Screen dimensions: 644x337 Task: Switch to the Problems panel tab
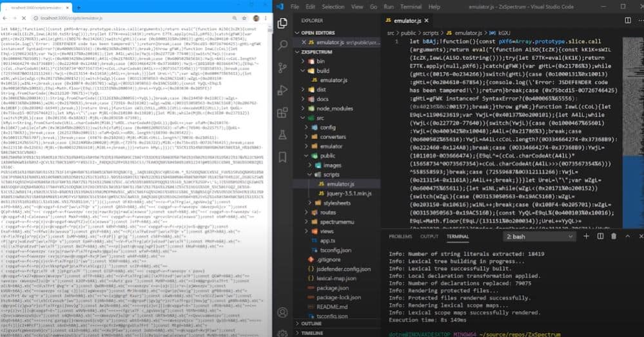[x=400, y=236]
